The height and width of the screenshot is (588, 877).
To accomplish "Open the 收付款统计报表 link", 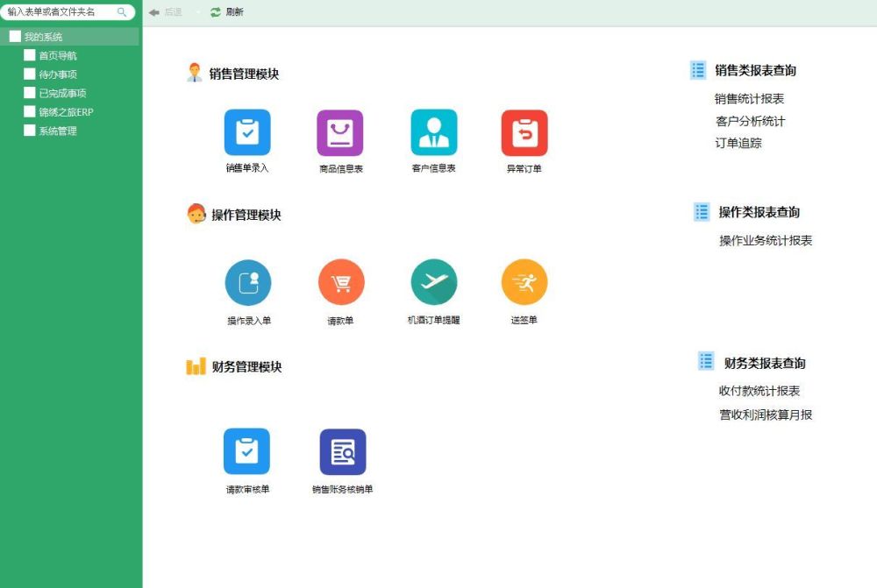I will coord(759,391).
